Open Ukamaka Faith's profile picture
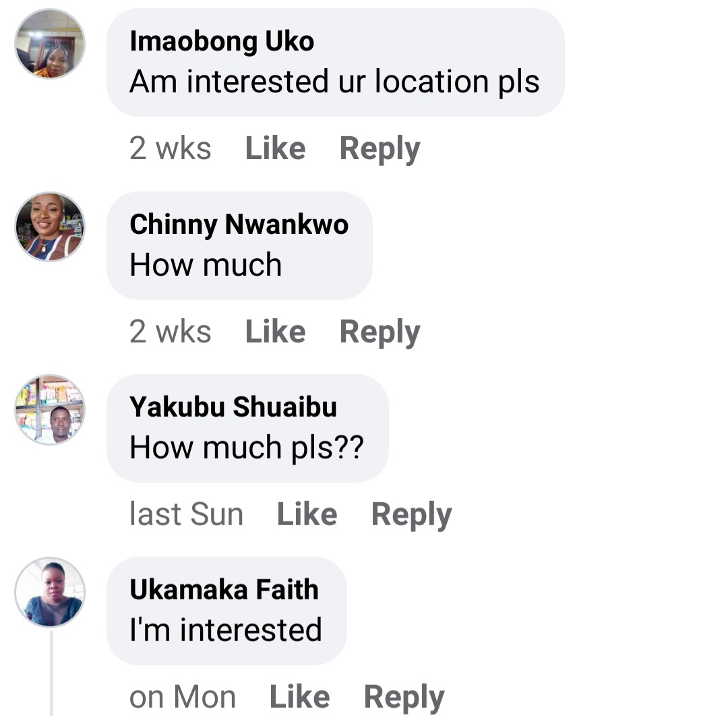Screen dimensions: 728x716 50,592
